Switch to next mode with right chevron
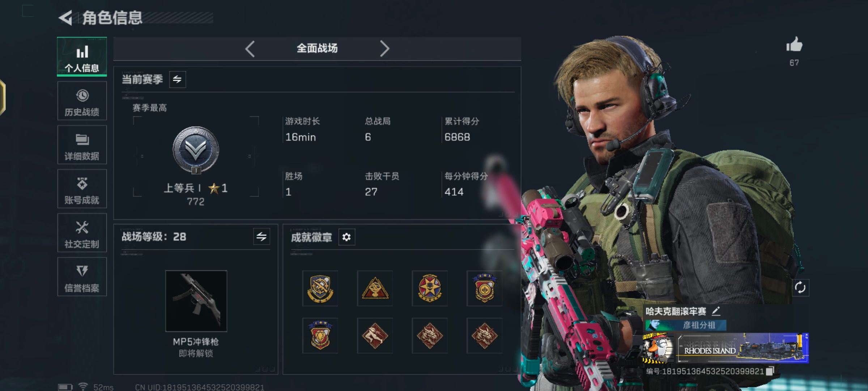This screenshot has width=868, height=391. (x=384, y=49)
